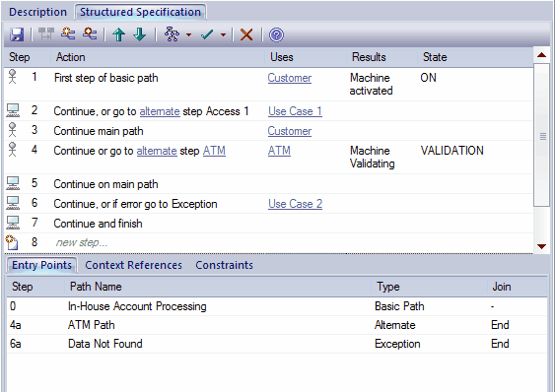Click the computer icon of step 7
Screen dimensions: 556x392
tap(13, 223)
